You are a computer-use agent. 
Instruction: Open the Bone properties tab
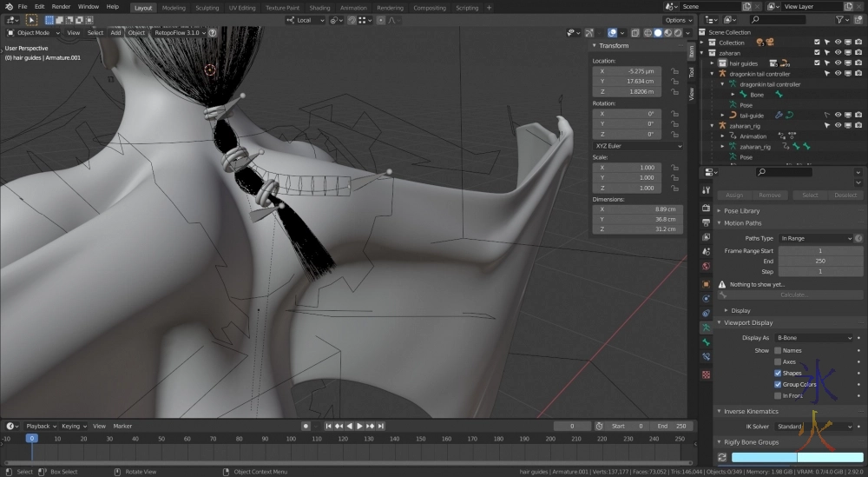707,342
